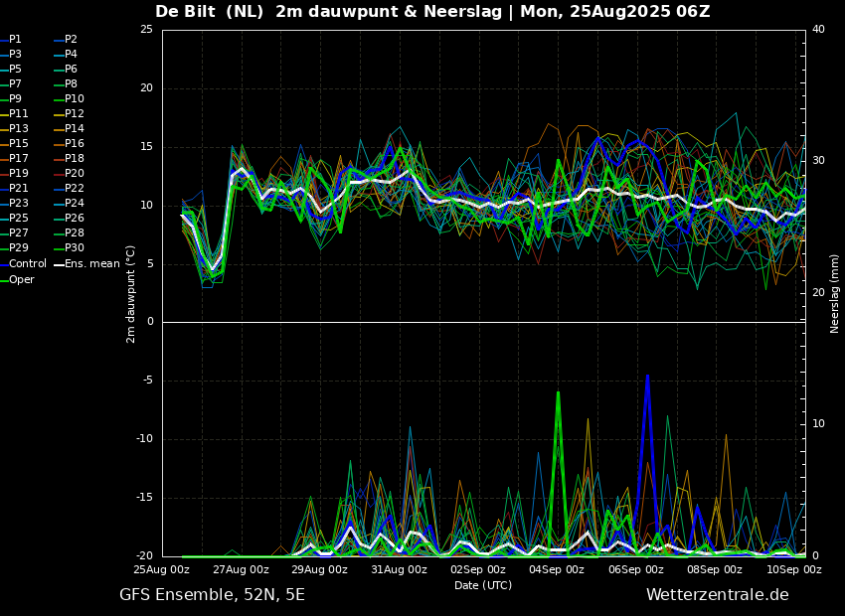Image resolution: width=845 pixels, height=616 pixels.
Task: Click the white line swatch before 'Ens. mean'
Action: click(x=59, y=264)
